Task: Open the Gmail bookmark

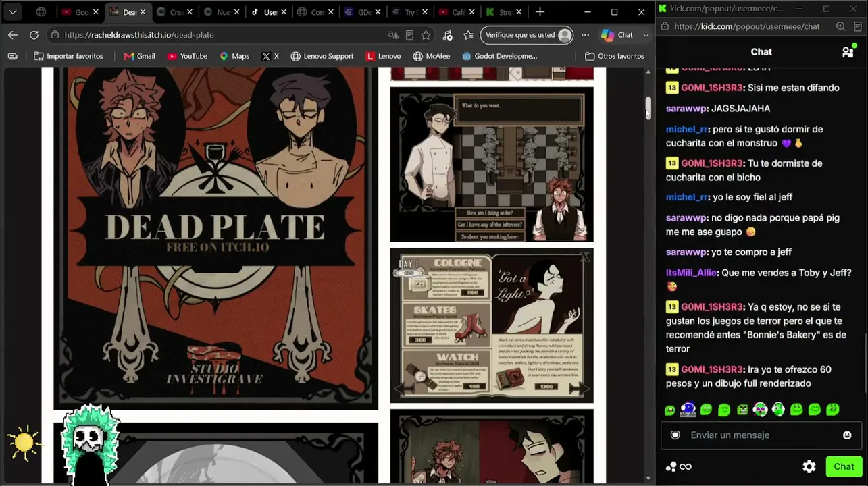Action: tap(140, 56)
